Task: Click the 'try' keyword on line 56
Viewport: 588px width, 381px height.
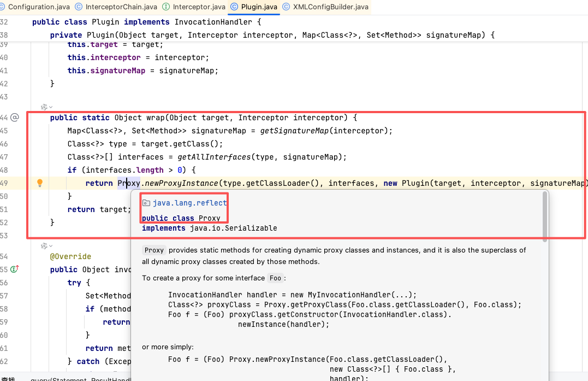Action: 74,283
